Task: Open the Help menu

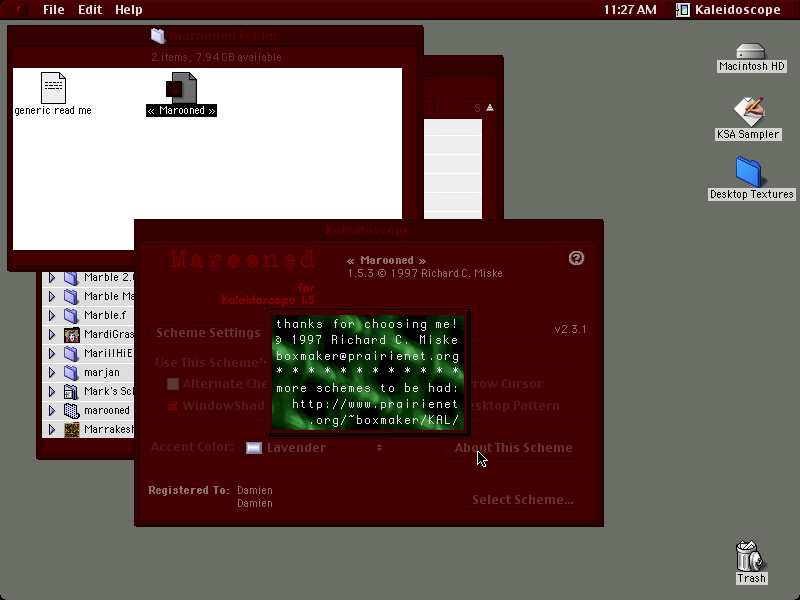Action: [129, 10]
